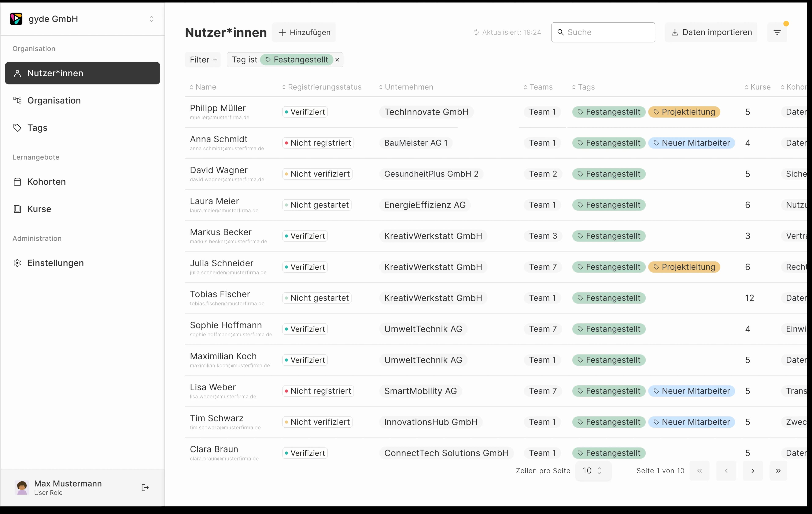Screen dimensions: 812x514
Task: Click Neuer Mitarbeiter tag for Anna Schmidt
Action: click(692, 143)
